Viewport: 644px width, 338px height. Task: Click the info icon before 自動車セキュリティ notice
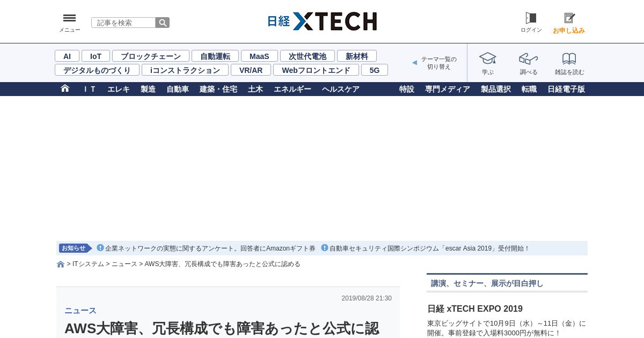325,248
